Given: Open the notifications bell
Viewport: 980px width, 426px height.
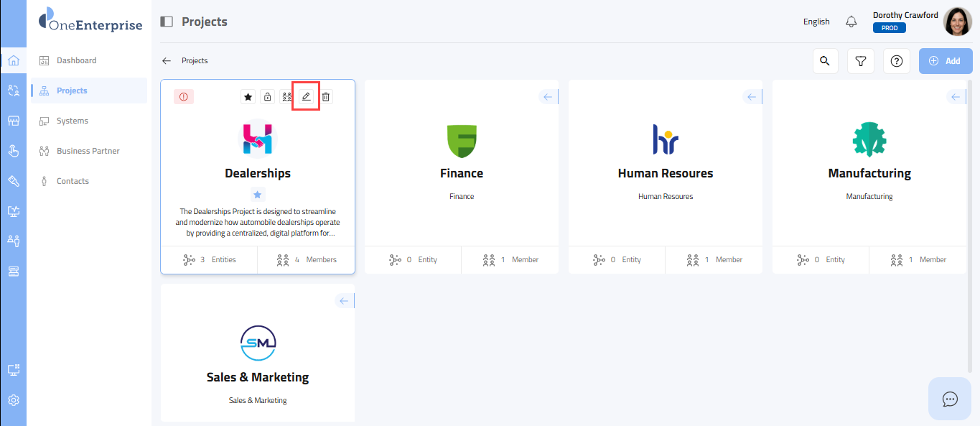Looking at the screenshot, I should (x=851, y=22).
